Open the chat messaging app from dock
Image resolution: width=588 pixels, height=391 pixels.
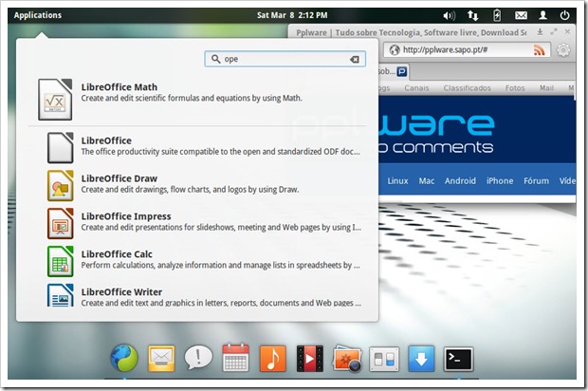click(198, 357)
